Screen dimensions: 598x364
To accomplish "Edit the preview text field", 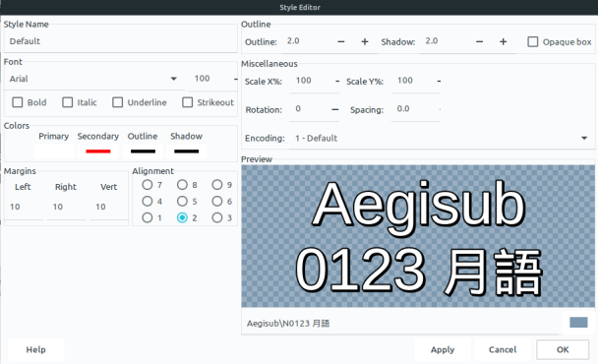I will click(x=400, y=324).
